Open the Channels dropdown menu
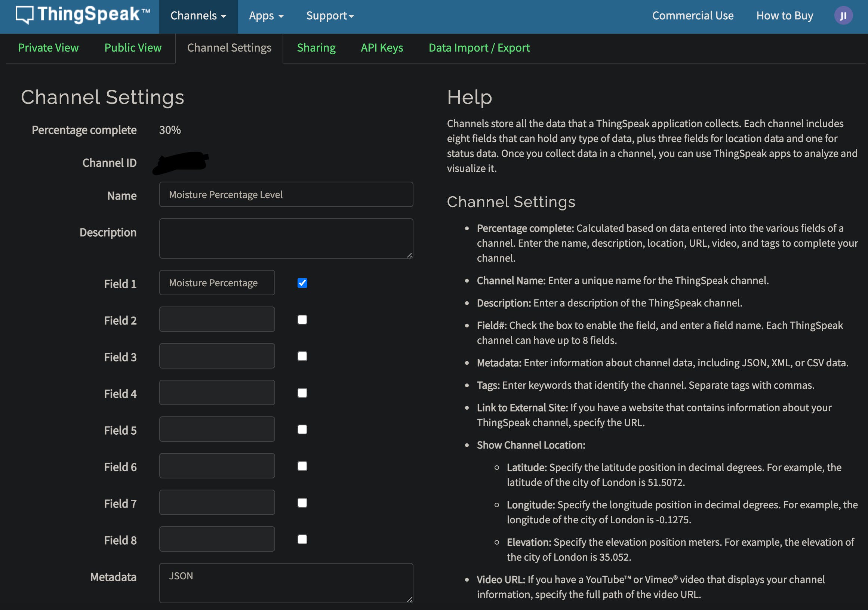Viewport: 868px width, 610px height. pyautogui.click(x=198, y=16)
